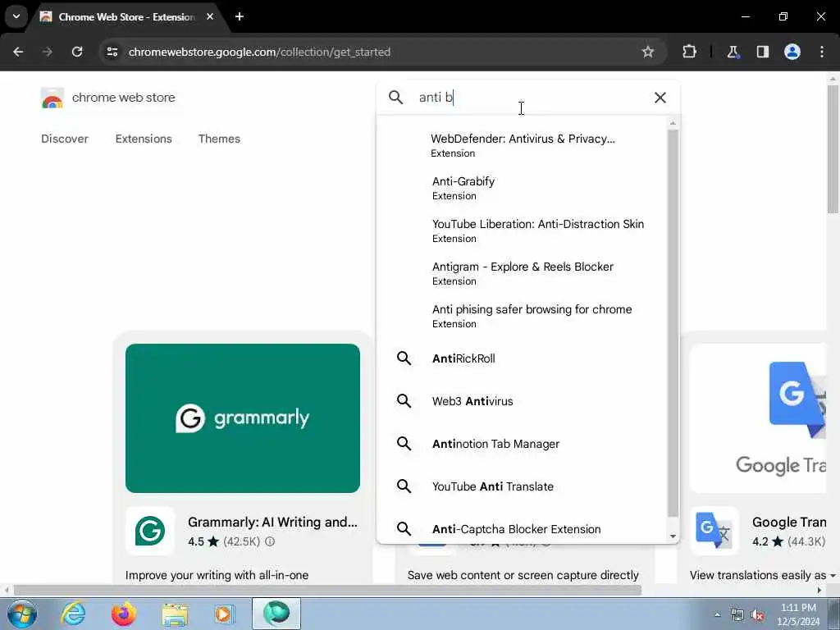Bookmark this page with star icon
This screenshot has height=630, width=840.
tap(648, 52)
